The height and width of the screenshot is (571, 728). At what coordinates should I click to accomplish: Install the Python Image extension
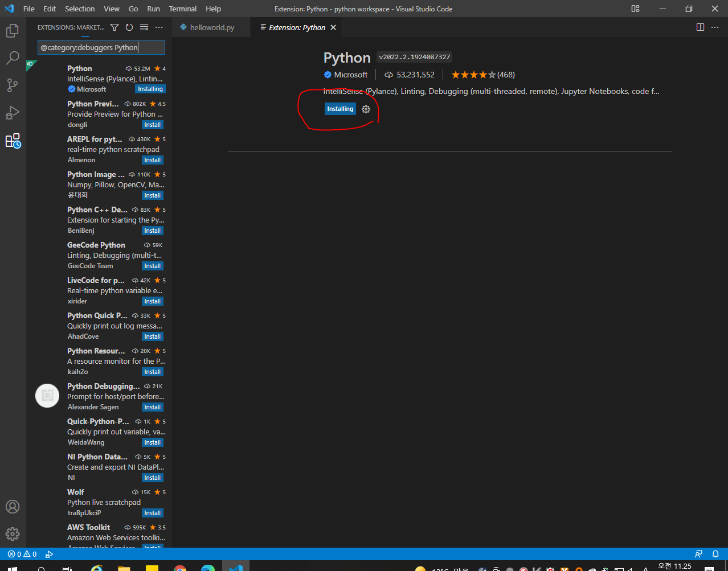point(153,195)
